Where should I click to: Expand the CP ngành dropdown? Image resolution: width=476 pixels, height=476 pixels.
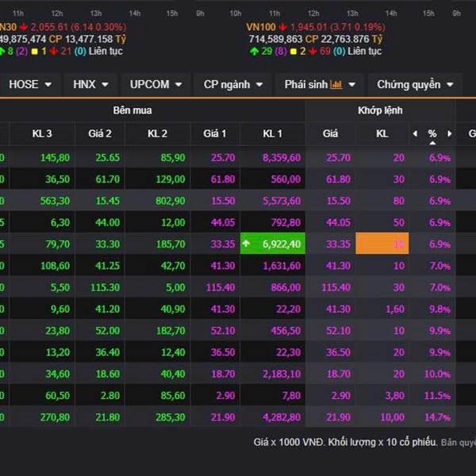point(233,84)
